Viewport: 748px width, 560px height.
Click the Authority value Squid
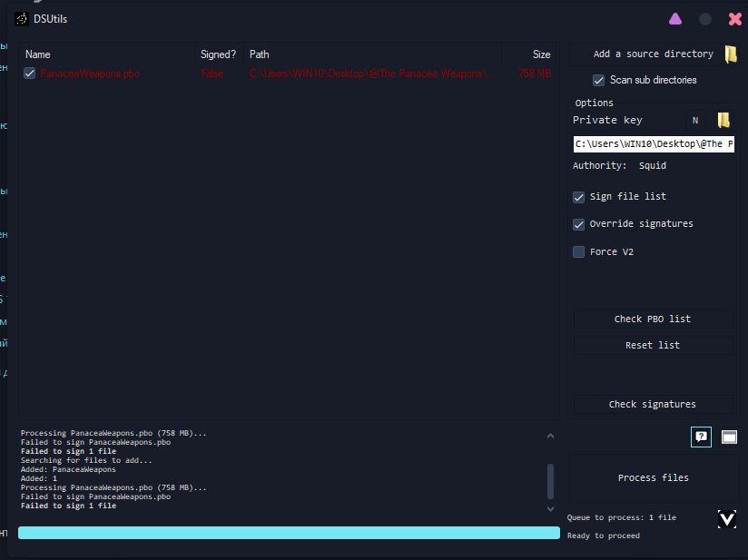pos(653,165)
